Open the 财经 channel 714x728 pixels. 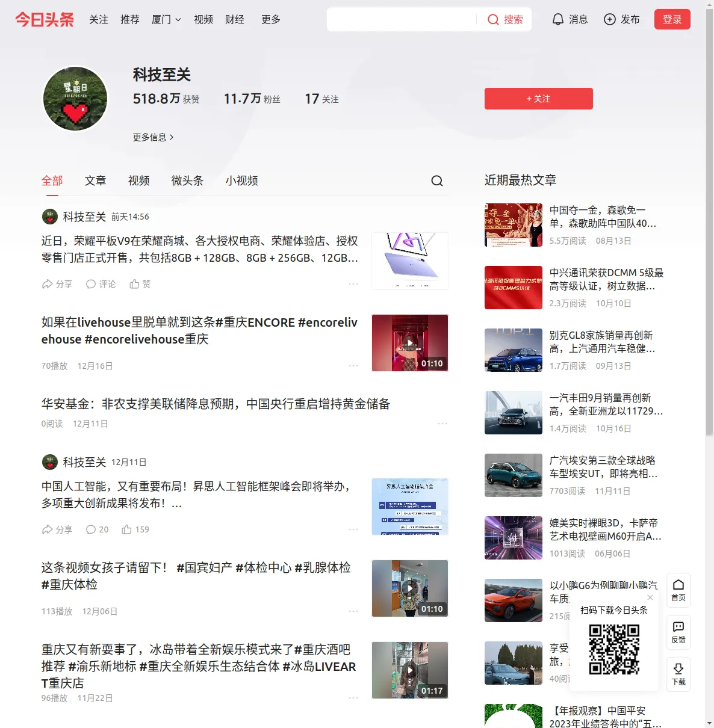point(235,19)
